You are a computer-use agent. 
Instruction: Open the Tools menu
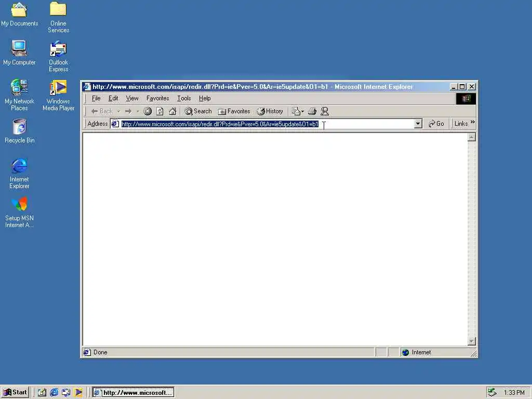[x=184, y=98]
